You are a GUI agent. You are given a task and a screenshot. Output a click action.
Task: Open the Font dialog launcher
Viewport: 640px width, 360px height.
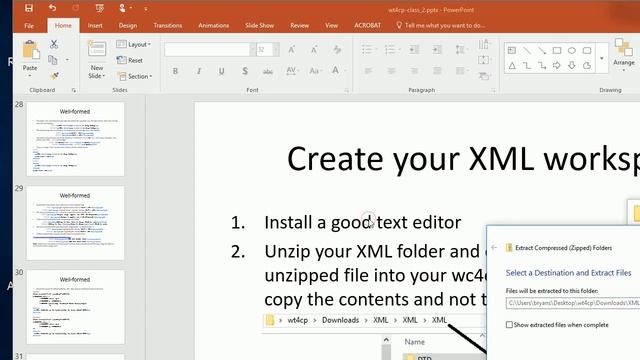pos(347,90)
